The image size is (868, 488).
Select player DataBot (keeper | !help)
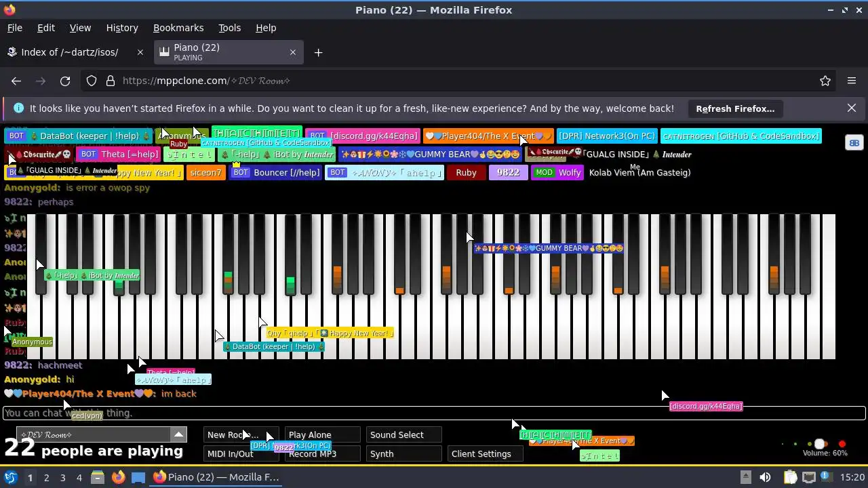click(79, 136)
